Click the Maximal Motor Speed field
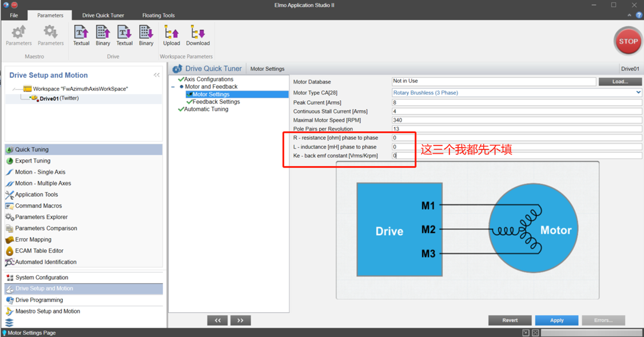The width and height of the screenshot is (644, 337). point(516,120)
